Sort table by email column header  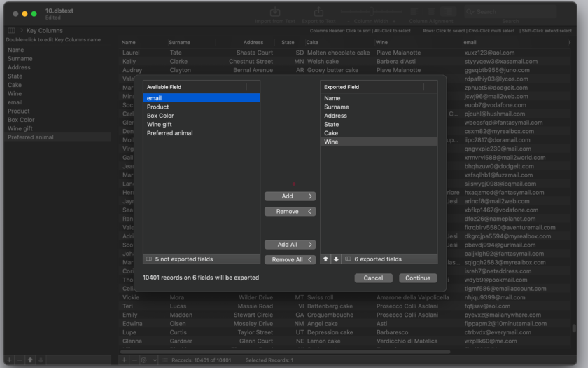click(470, 43)
